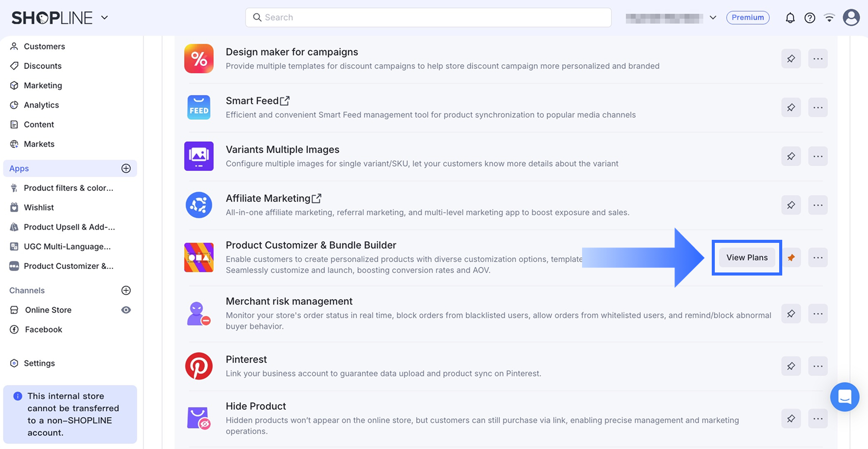Pin the Affiliate Marketing app
This screenshot has height=449, width=868.
pos(791,205)
